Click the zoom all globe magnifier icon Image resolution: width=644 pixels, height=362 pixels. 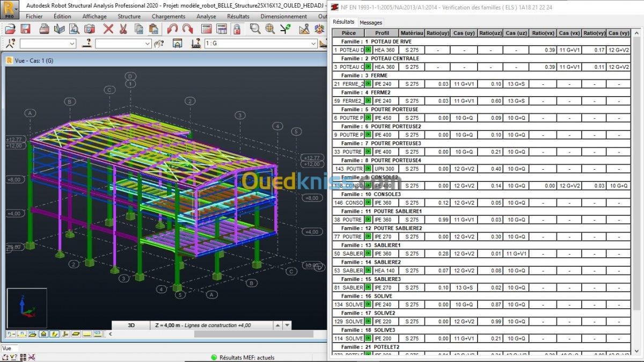coord(270,28)
